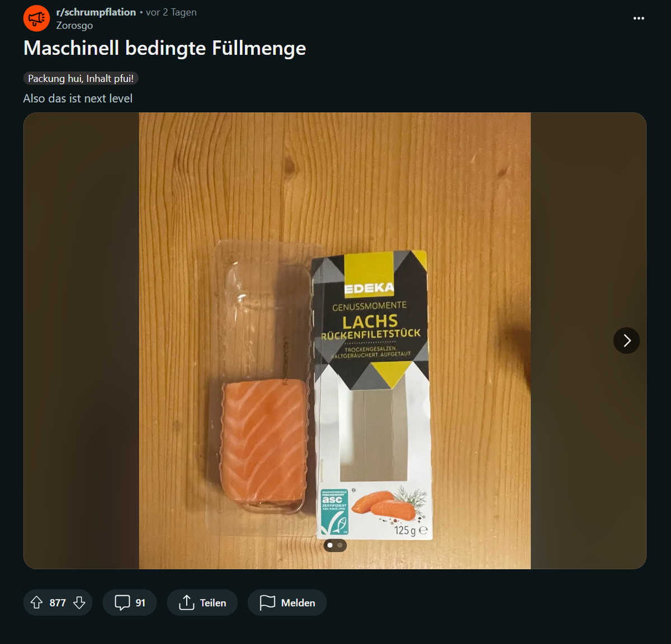This screenshot has height=644, width=671.
Task: Advance to the next gallery image
Action: click(x=627, y=340)
